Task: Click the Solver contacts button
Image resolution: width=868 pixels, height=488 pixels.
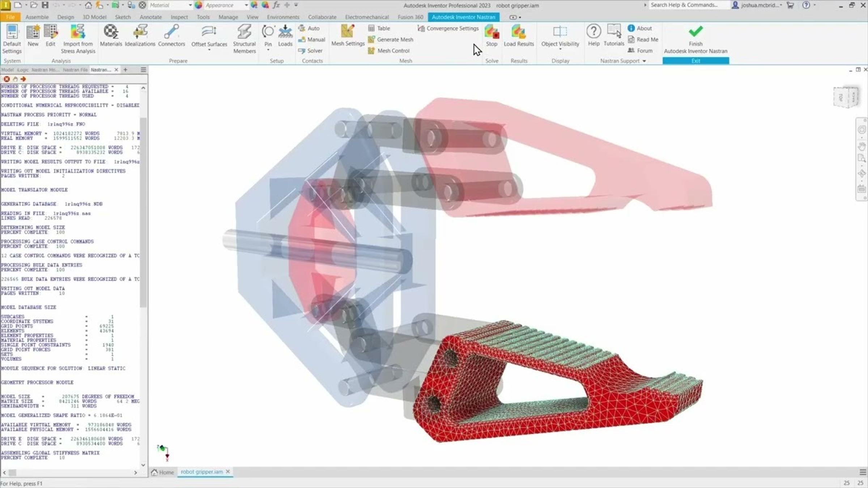Action: [x=310, y=51]
